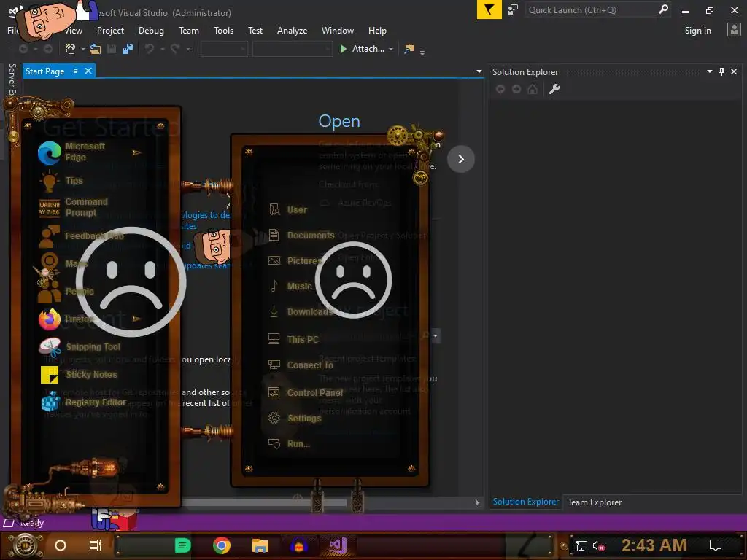Image resolution: width=747 pixels, height=560 pixels.
Task: Open the Help menu
Action: pos(377,31)
